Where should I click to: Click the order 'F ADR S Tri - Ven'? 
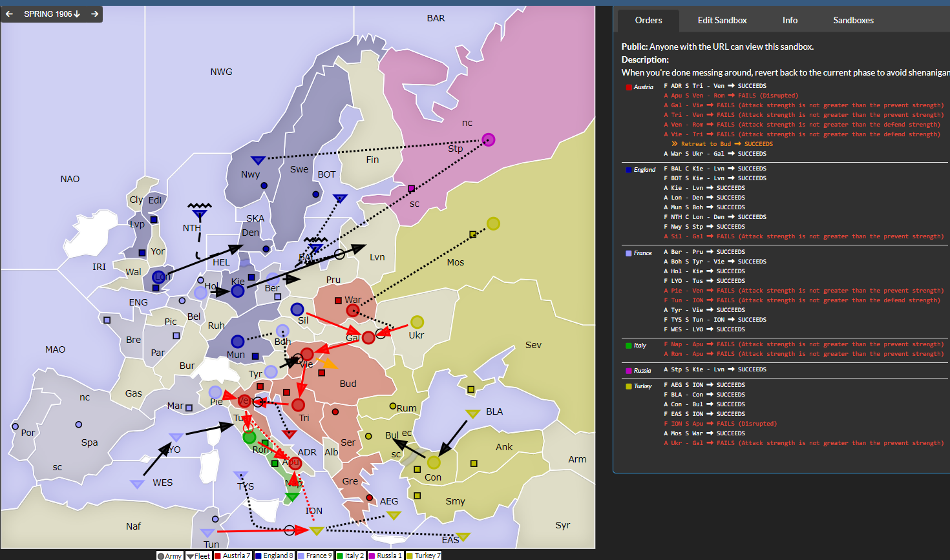click(715, 85)
